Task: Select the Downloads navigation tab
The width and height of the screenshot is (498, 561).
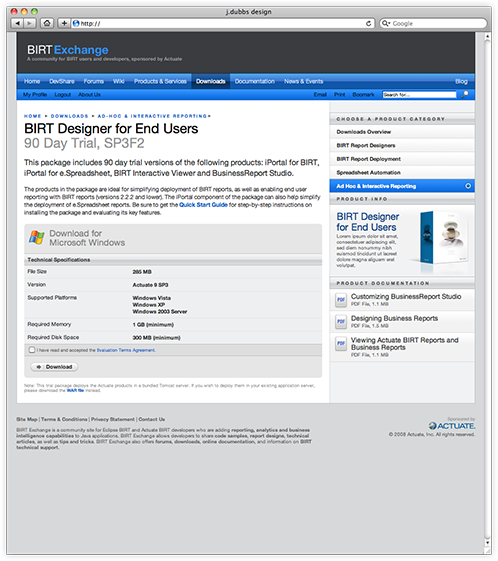Action: tap(211, 81)
